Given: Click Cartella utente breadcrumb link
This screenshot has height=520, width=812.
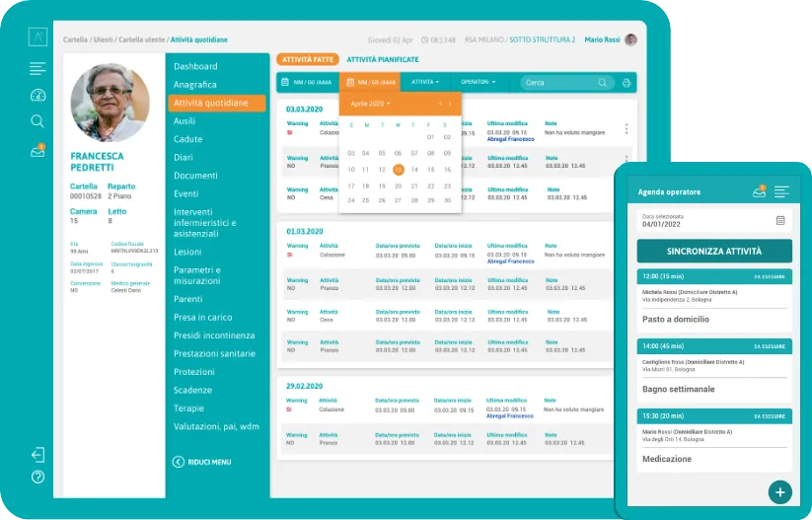Looking at the screenshot, I should (141, 39).
